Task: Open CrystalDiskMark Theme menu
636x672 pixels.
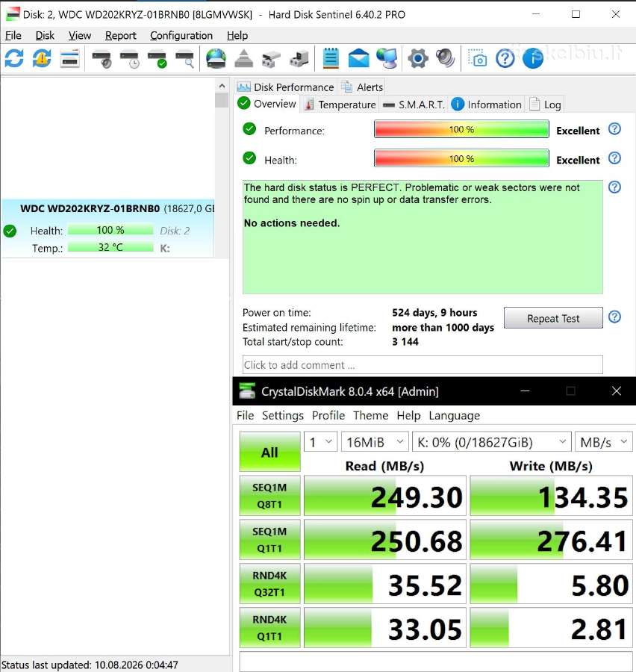Action: (371, 415)
